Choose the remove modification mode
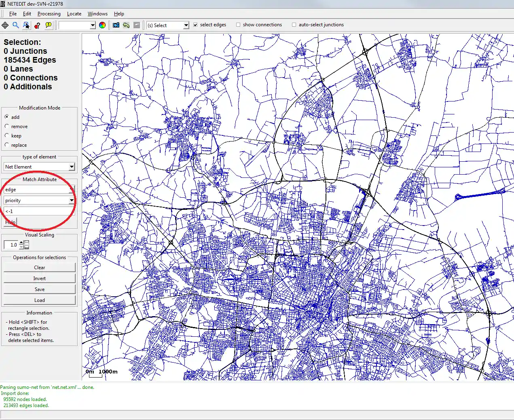The width and height of the screenshot is (514, 420). coord(7,127)
